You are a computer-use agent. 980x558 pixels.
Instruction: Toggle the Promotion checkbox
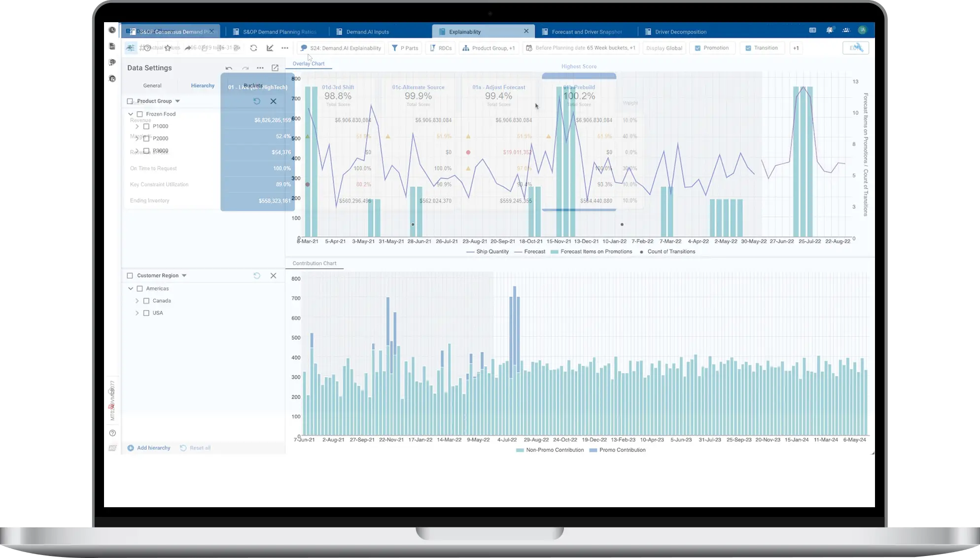[698, 48]
